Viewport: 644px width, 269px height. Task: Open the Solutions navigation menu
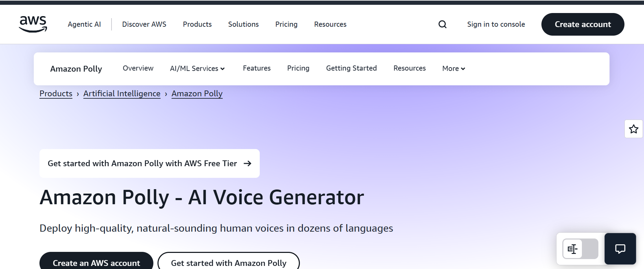point(243,24)
